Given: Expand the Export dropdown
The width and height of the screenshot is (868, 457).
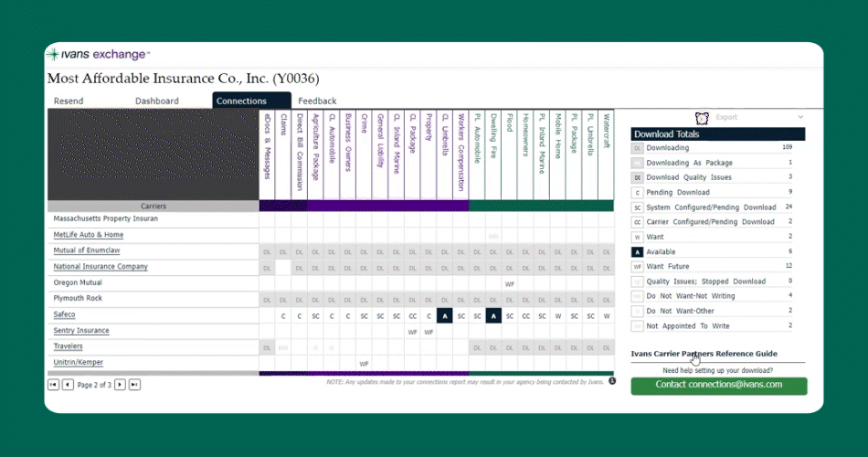Looking at the screenshot, I should point(800,118).
